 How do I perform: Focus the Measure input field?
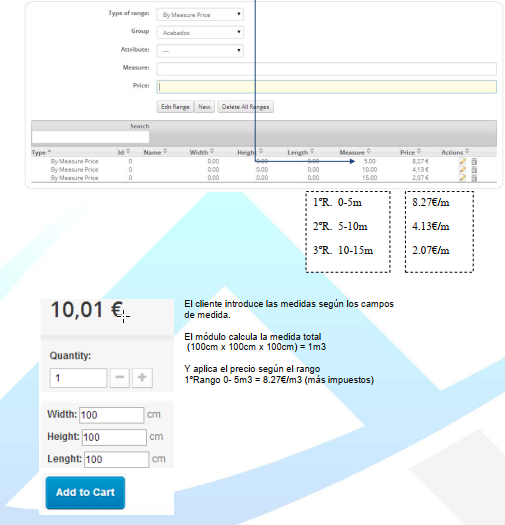click(x=327, y=69)
